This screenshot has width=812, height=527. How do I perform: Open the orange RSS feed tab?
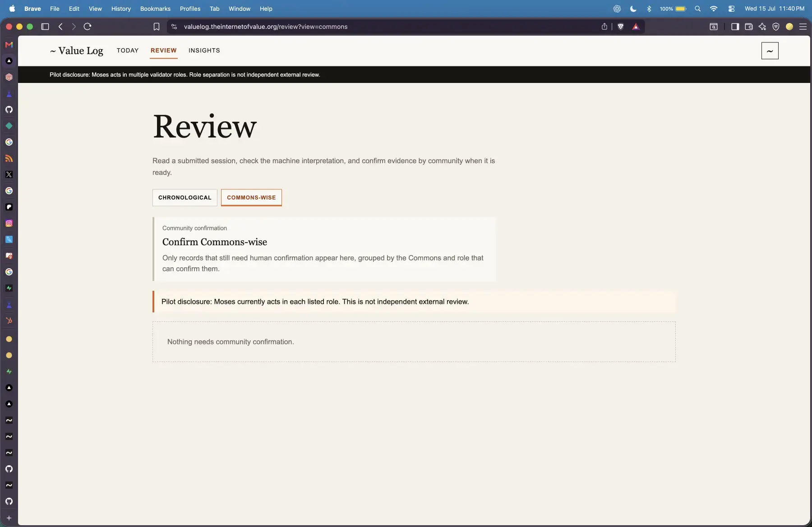tap(9, 158)
